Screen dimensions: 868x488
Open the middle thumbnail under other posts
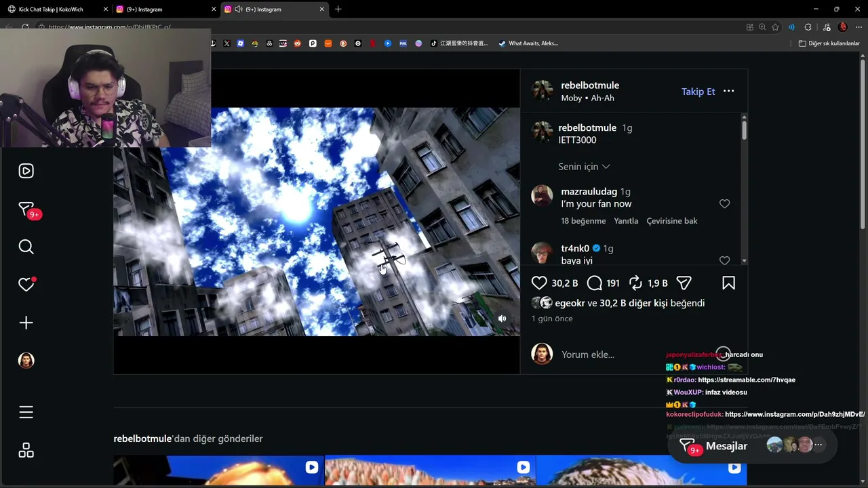430,470
